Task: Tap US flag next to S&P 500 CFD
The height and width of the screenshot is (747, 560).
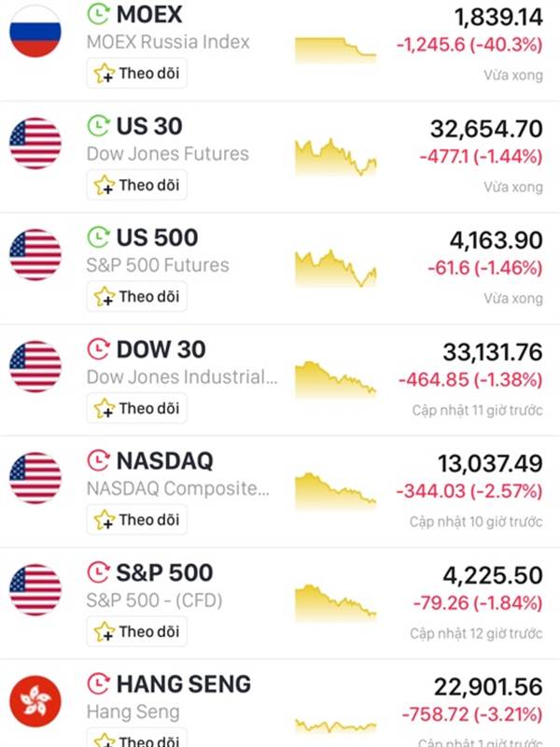Action: coord(35,590)
